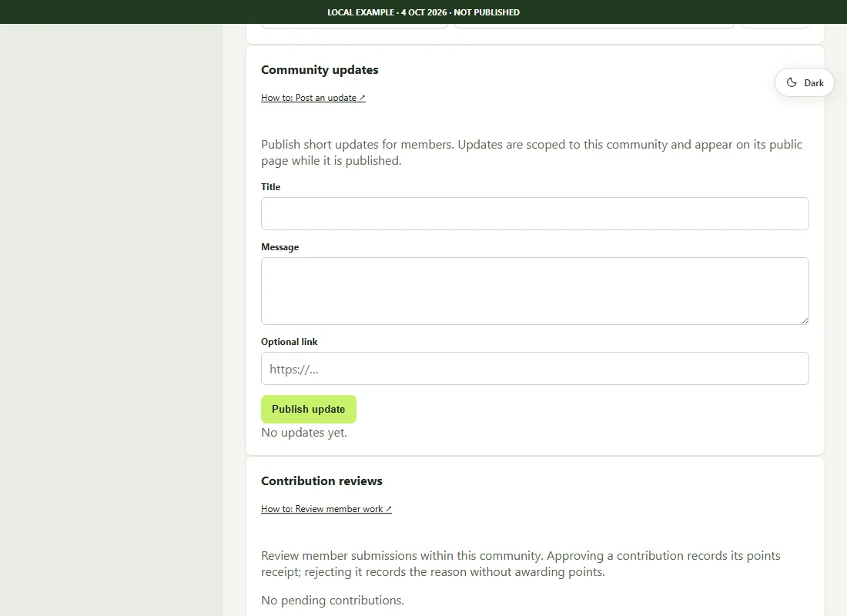847x616 pixels.
Task: Click the Message textarea resize handle
Action: click(x=805, y=320)
